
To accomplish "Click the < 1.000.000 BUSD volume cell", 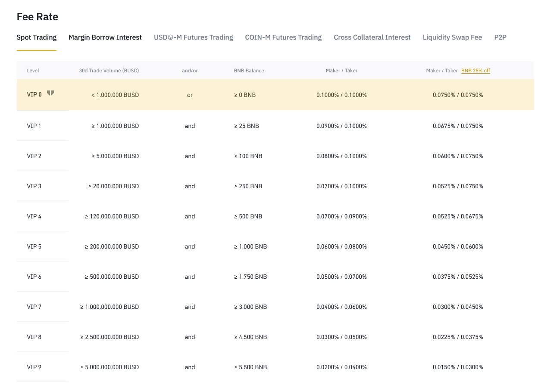I will (115, 95).
